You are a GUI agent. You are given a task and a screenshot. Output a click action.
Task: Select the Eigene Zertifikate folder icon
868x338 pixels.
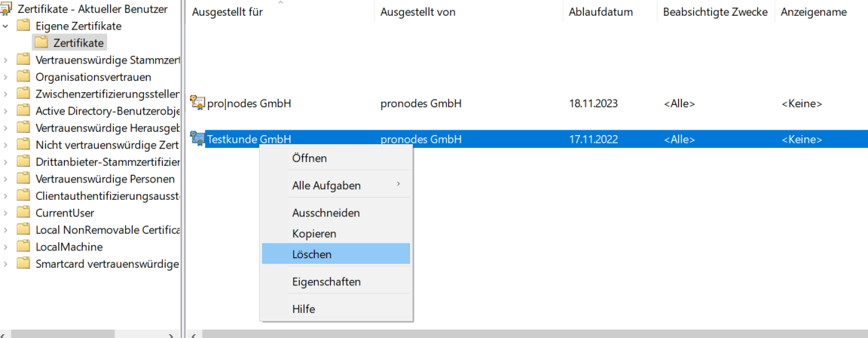coord(23,26)
